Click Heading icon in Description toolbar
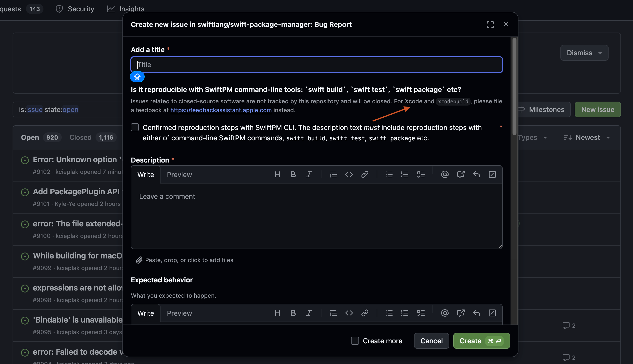Image resolution: width=633 pixels, height=364 pixels. (277, 174)
